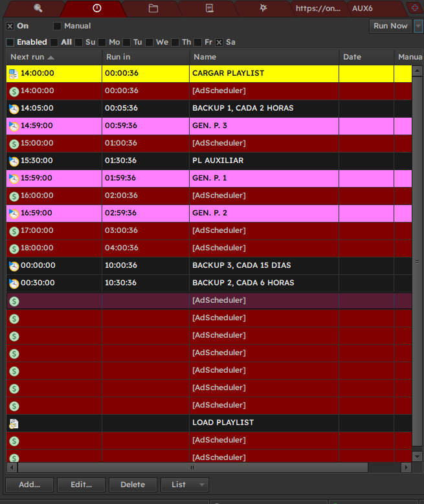The width and height of the screenshot is (424, 504).
Task: Click the horizontal scrollbar thumb
Action: 192,467
